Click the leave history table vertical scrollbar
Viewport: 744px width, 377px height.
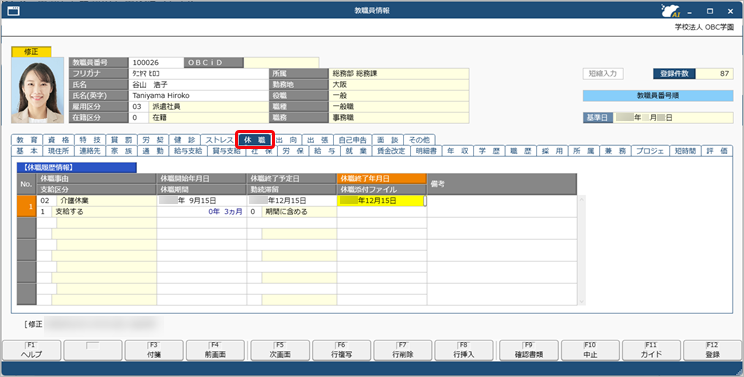point(581,250)
